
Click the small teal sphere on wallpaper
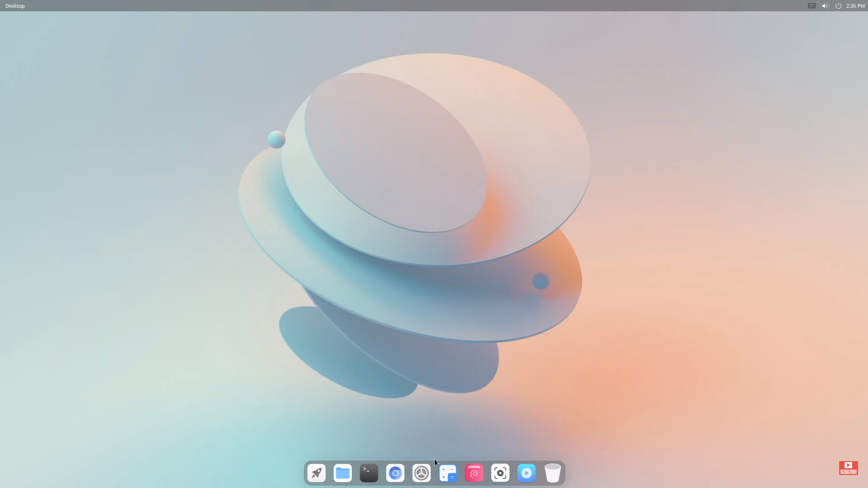276,139
